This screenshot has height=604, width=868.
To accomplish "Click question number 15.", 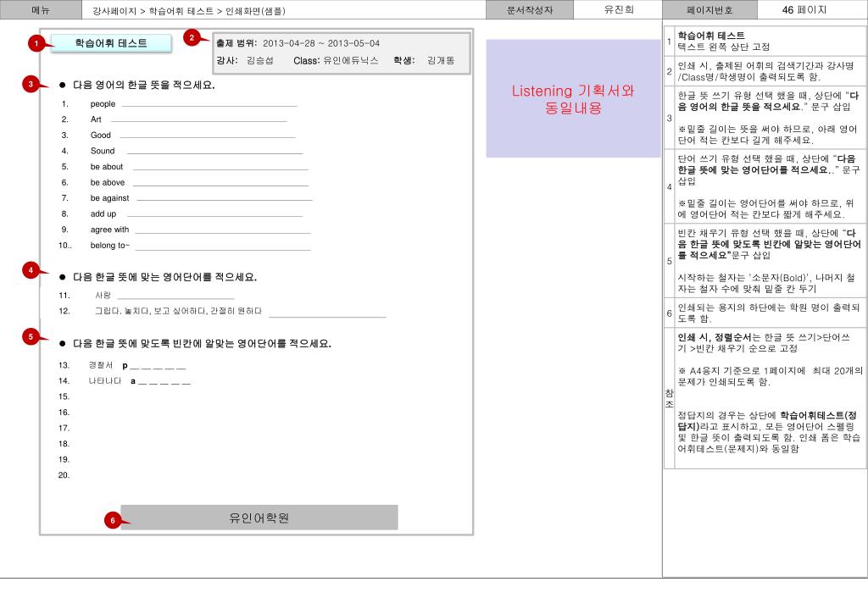I will [x=64, y=396].
